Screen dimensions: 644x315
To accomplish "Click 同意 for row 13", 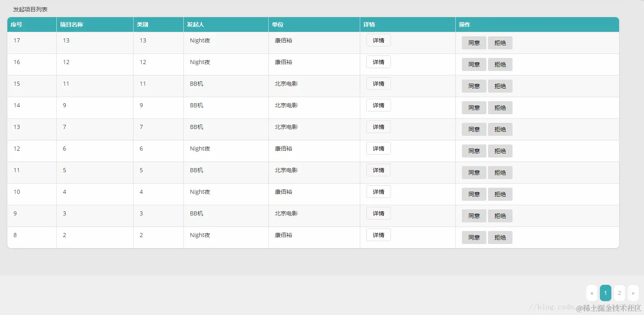I will coord(474,129).
